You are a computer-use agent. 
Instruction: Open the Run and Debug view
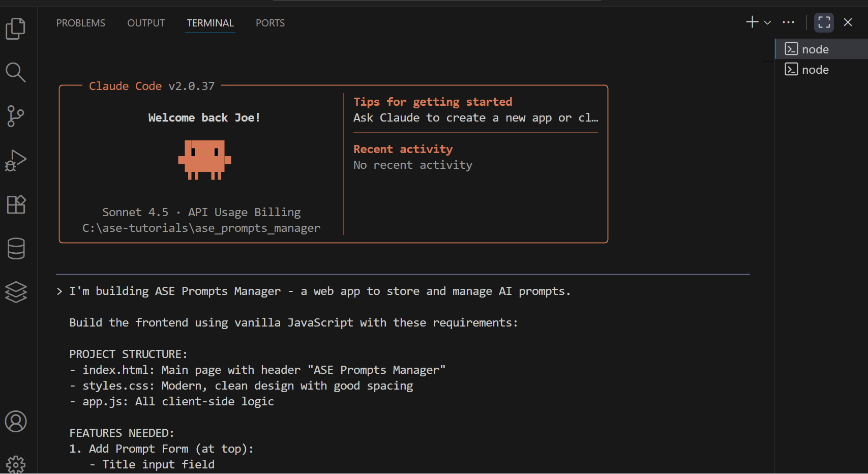[16, 161]
